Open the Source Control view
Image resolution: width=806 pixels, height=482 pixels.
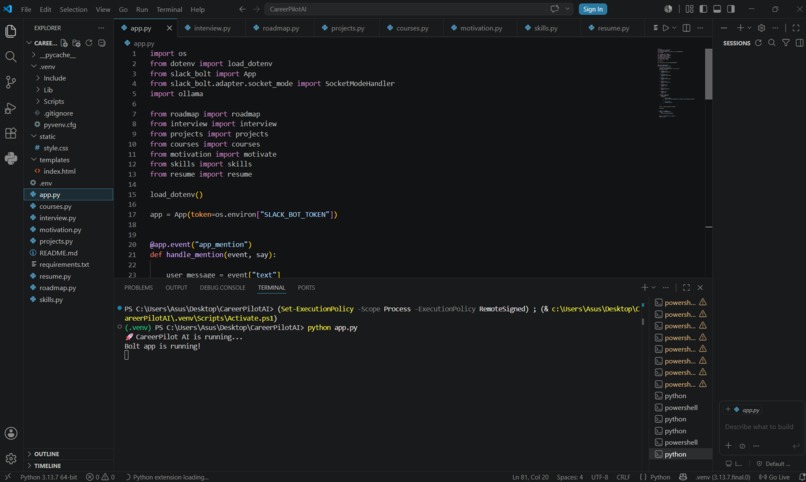coord(11,82)
